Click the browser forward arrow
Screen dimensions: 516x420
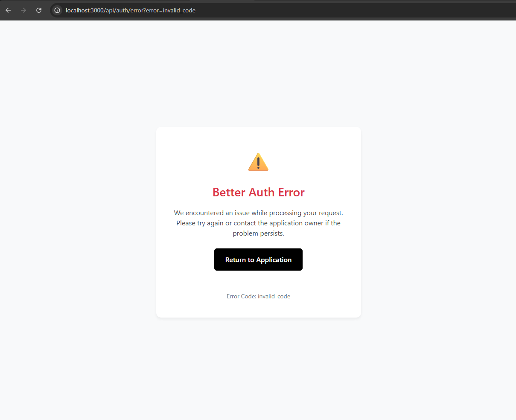[x=23, y=10]
